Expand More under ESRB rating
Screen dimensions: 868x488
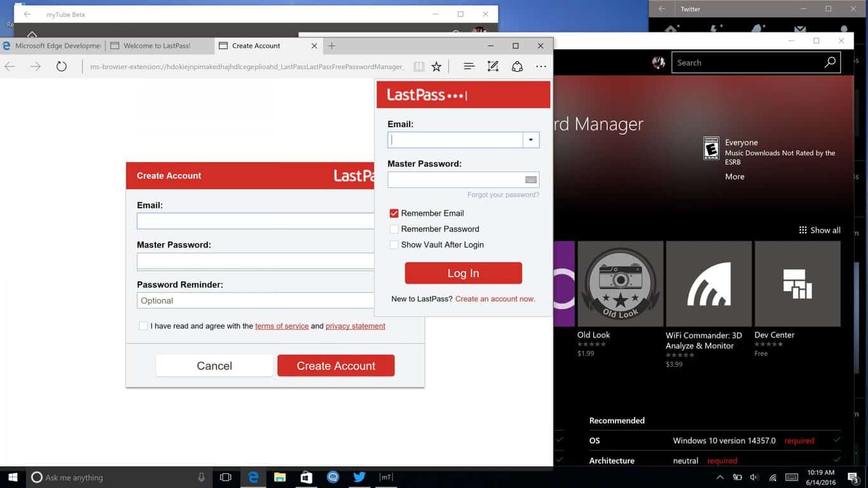[x=734, y=177]
